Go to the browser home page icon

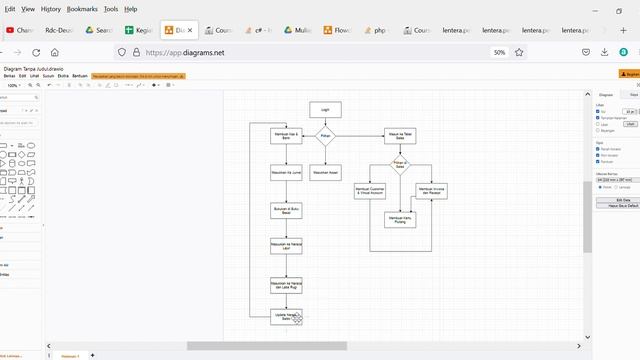coord(55,53)
